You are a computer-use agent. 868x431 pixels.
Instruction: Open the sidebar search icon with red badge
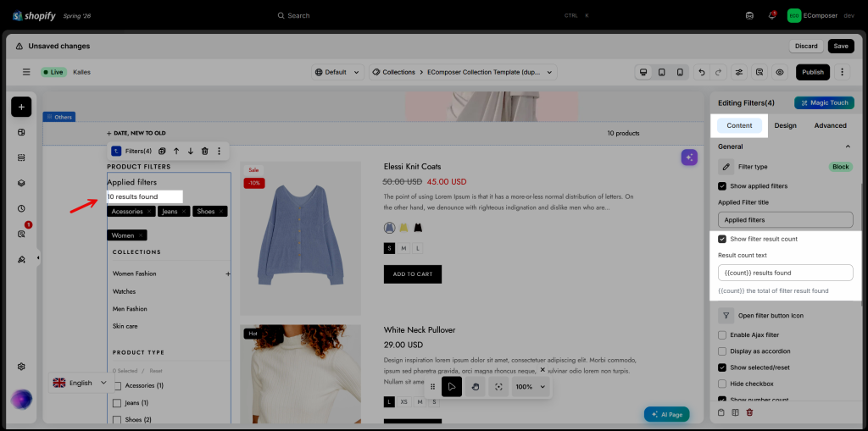(21, 234)
